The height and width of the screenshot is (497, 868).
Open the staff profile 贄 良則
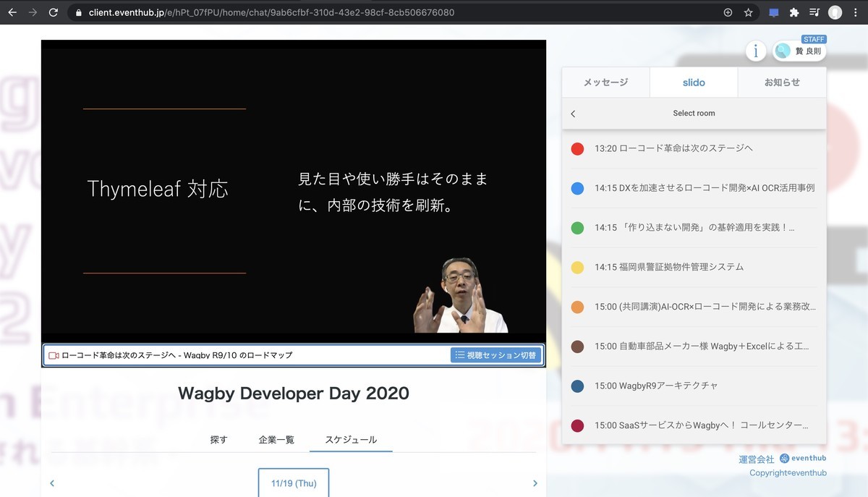click(x=799, y=51)
